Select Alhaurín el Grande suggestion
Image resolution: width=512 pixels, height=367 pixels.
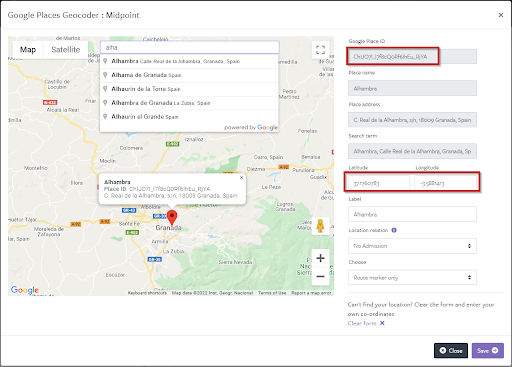(x=189, y=117)
